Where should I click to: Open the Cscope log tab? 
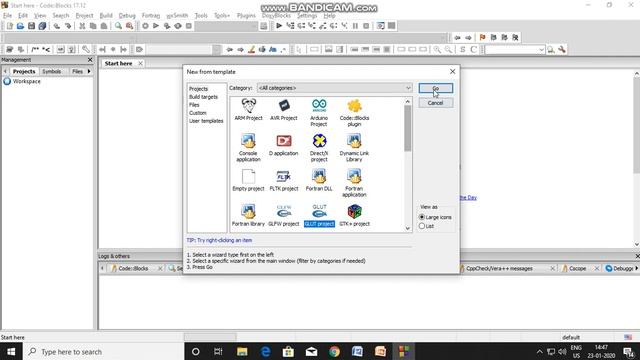click(578, 268)
